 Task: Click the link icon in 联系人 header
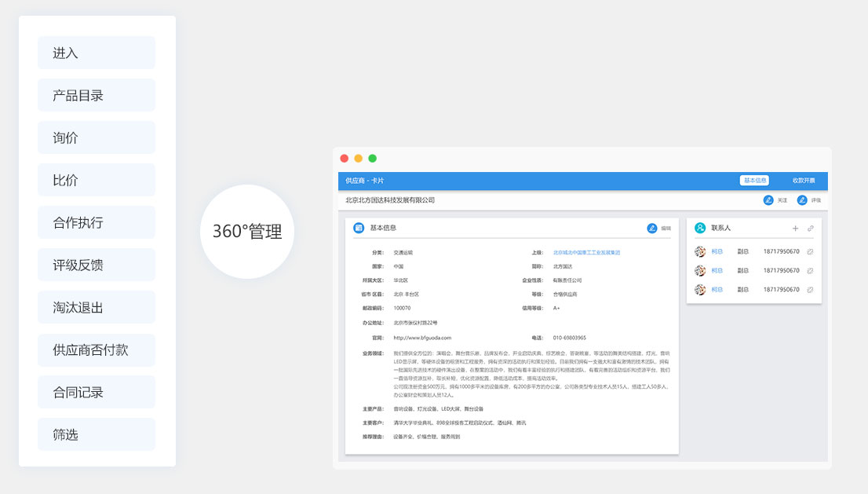click(811, 229)
